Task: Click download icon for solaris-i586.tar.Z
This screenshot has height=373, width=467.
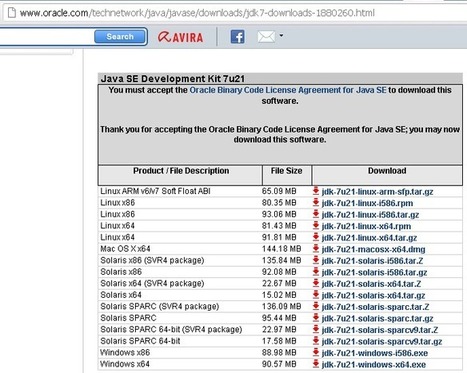Action: tap(316, 260)
